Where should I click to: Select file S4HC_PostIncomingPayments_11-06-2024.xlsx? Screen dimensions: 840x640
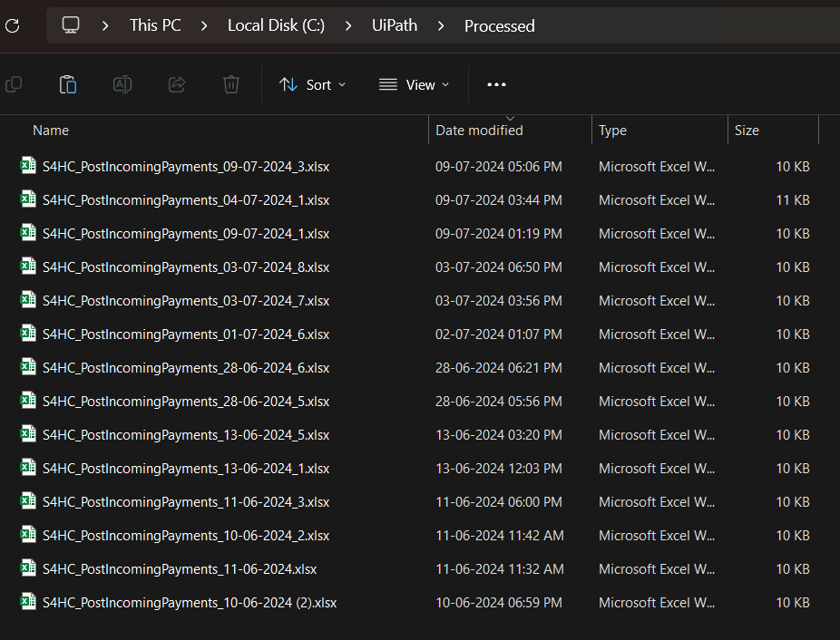click(x=180, y=569)
